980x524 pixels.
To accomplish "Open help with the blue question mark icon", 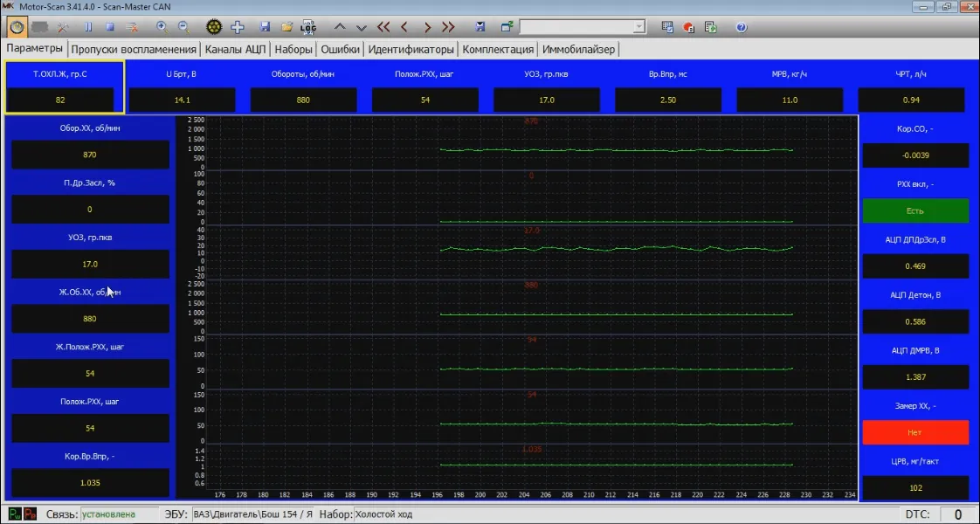I will pyautogui.click(x=742, y=27).
